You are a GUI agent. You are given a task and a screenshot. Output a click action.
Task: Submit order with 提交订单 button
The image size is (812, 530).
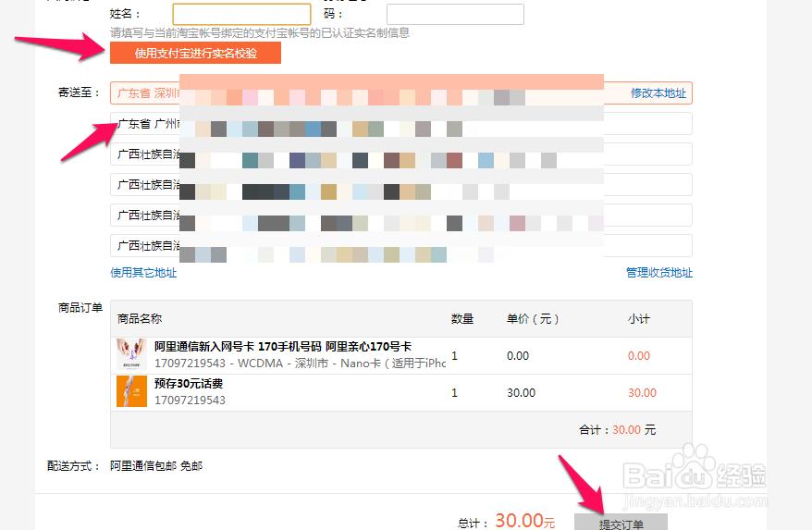coord(621,523)
